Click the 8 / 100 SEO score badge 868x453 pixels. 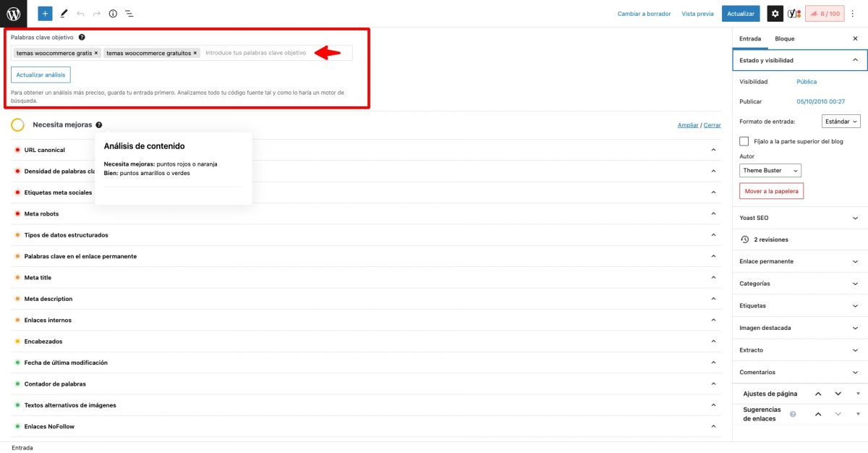[825, 14]
